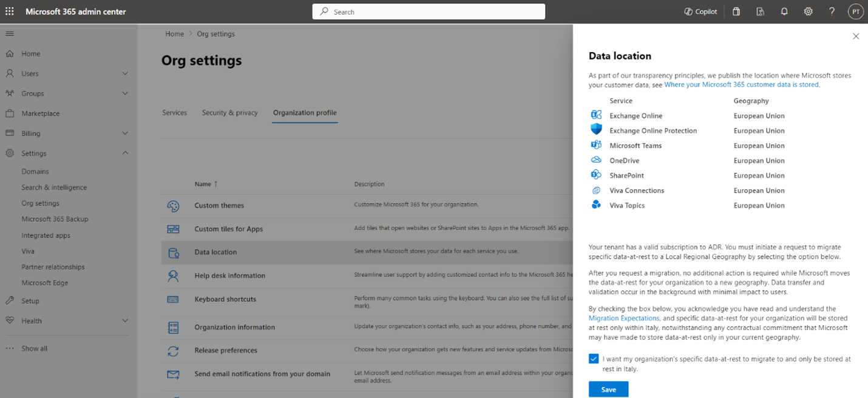The height and width of the screenshot is (398, 868).
Task: Open Where your Microsoft 365 customer data is stored link
Action: click(742, 85)
